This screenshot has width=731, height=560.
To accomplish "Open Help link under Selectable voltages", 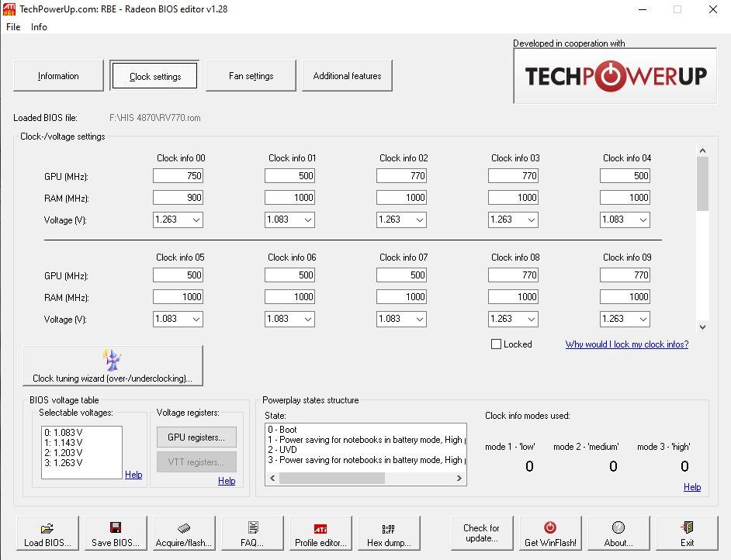I will click(x=133, y=474).
